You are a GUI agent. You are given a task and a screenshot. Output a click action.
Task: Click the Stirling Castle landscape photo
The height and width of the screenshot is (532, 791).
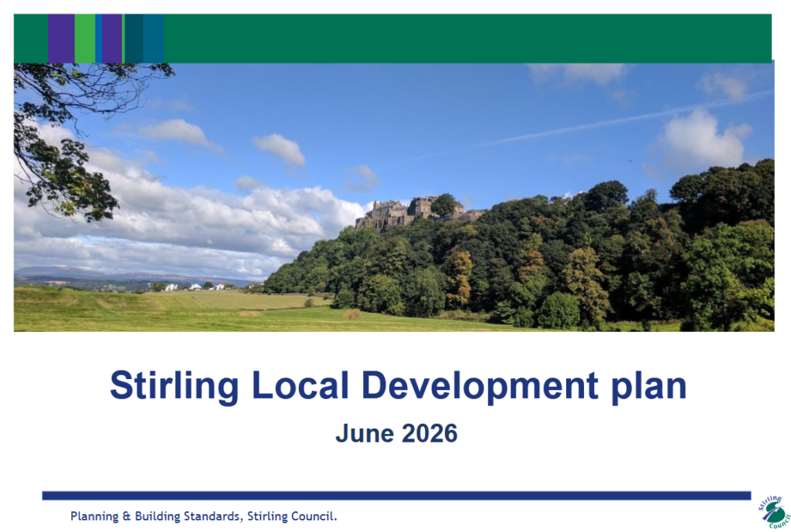click(394, 197)
